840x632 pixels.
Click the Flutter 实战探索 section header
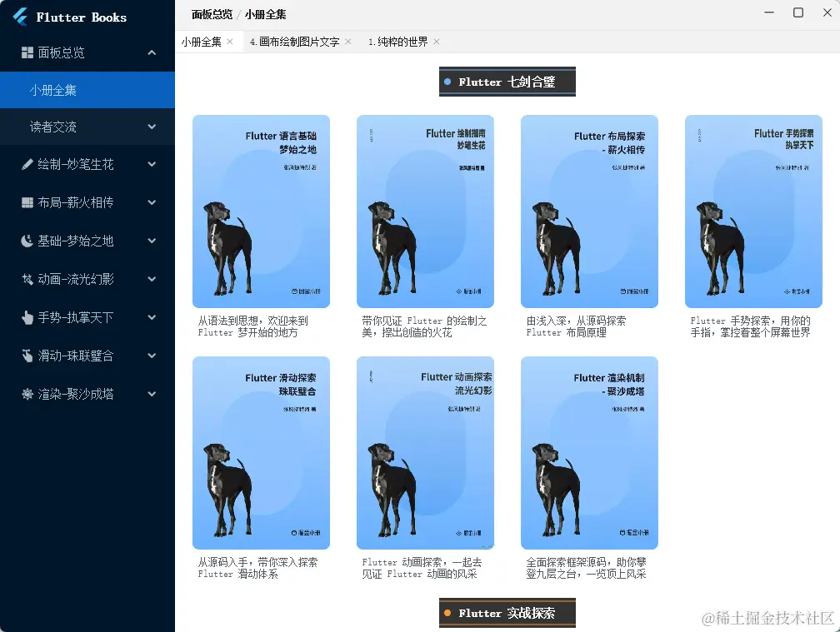507,613
